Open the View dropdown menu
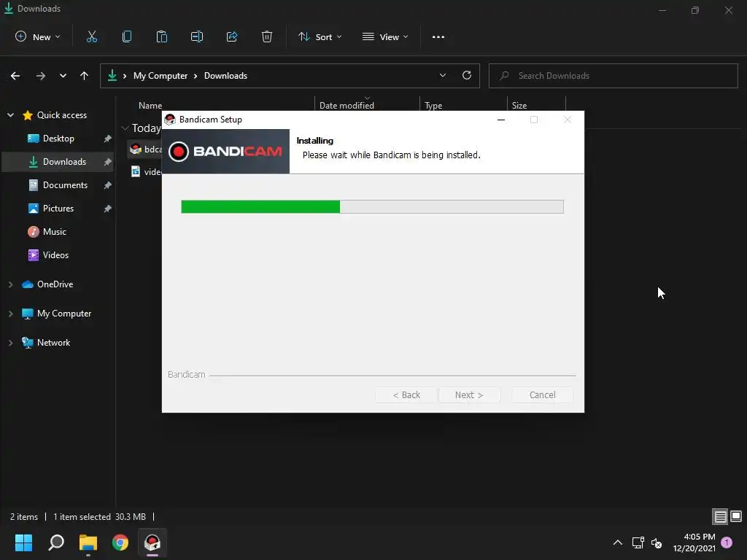 click(x=385, y=36)
